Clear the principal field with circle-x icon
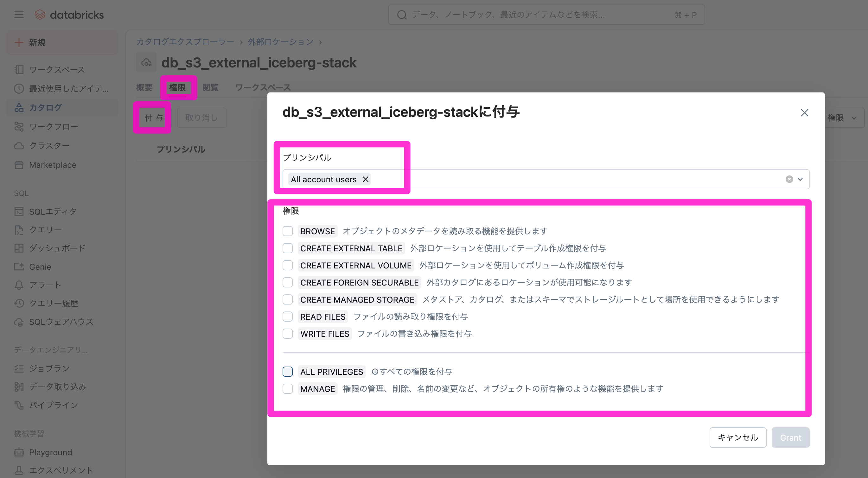Screen dimensions: 868x478 789,179
